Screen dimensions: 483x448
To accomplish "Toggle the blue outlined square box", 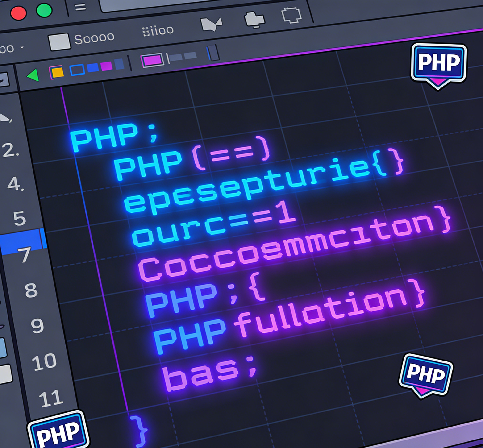I will [77, 70].
